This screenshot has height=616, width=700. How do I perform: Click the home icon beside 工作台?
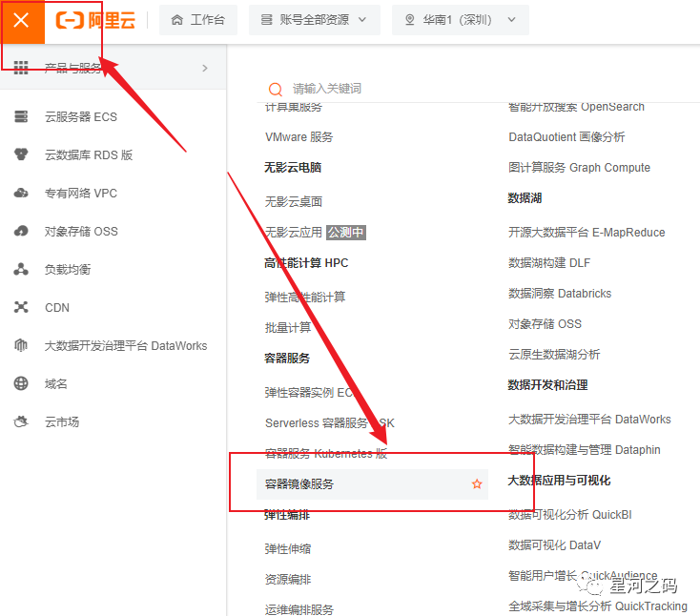pos(177,20)
